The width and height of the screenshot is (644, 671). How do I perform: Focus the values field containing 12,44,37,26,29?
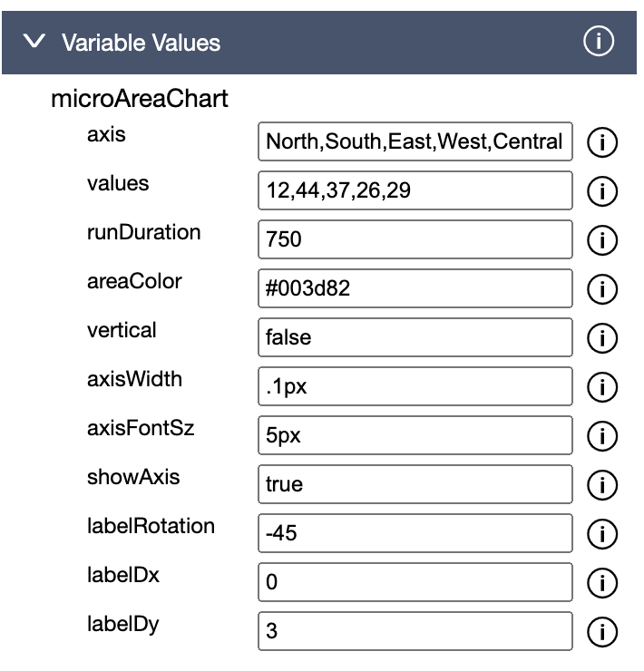coord(415,190)
